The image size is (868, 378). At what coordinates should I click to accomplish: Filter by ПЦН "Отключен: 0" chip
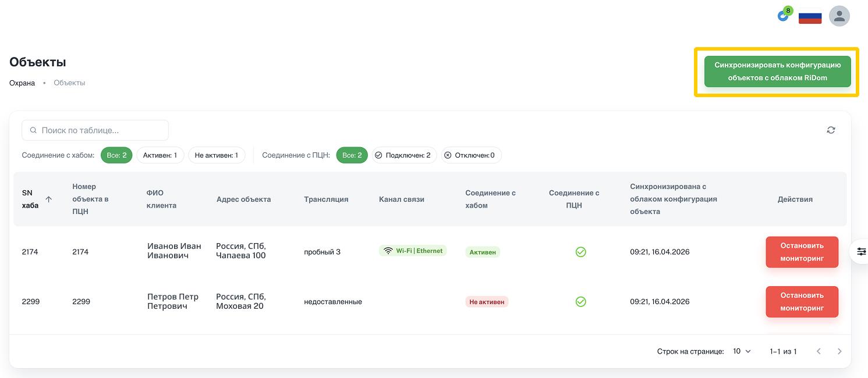(x=471, y=155)
